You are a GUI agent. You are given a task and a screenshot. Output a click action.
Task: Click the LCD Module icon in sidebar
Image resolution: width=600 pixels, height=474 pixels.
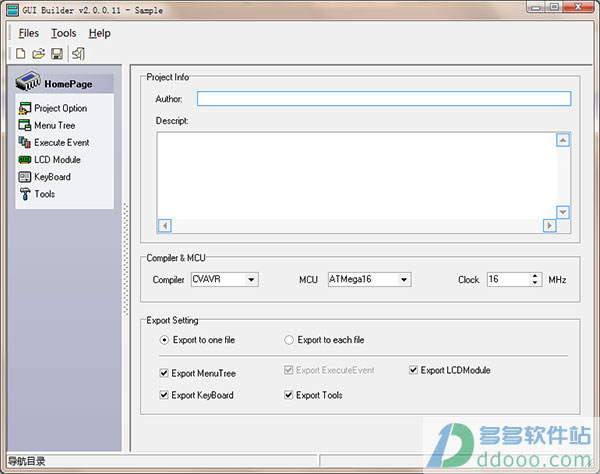pyautogui.click(x=25, y=160)
